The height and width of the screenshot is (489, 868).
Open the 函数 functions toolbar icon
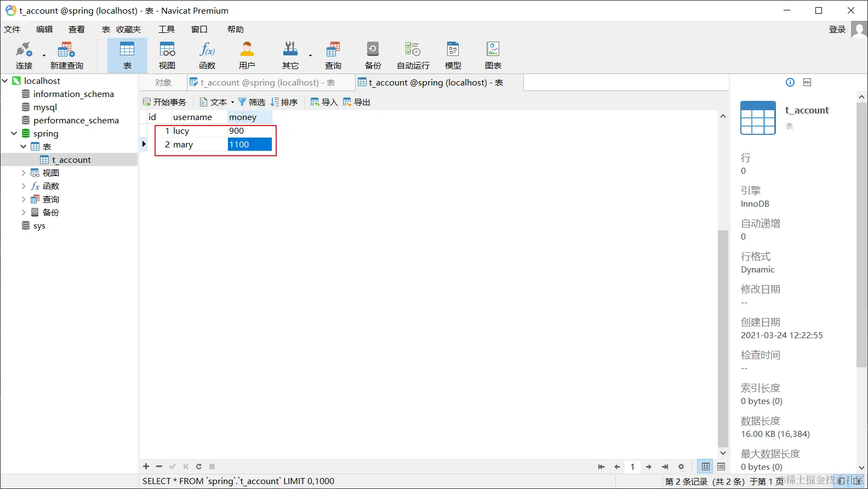tap(207, 55)
